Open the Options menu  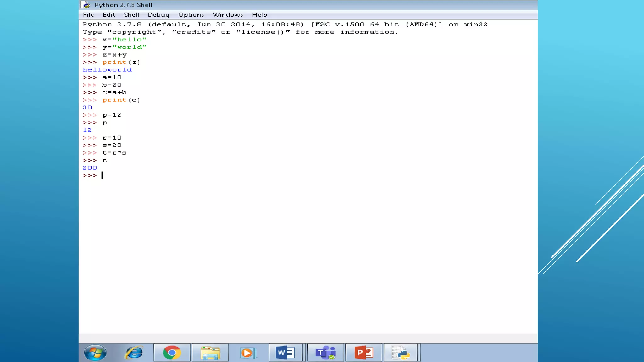click(191, 15)
